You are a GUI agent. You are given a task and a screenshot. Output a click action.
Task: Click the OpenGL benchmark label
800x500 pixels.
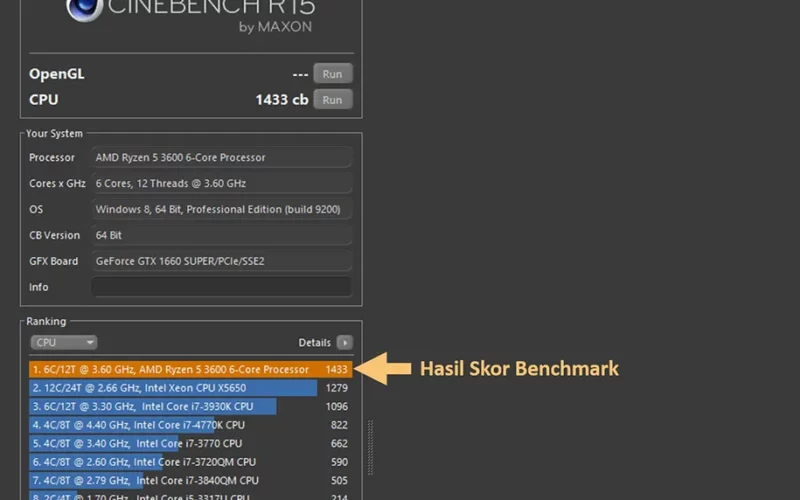point(57,74)
